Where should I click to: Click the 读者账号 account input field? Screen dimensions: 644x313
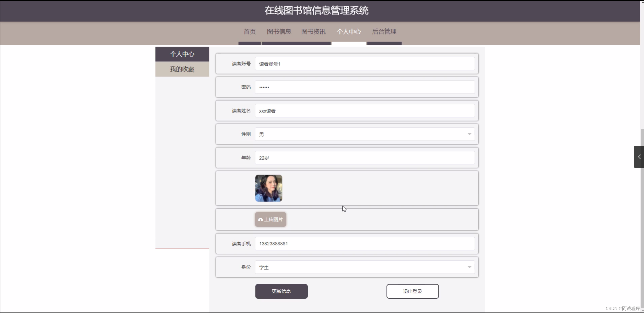pyautogui.click(x=365, y=63)
